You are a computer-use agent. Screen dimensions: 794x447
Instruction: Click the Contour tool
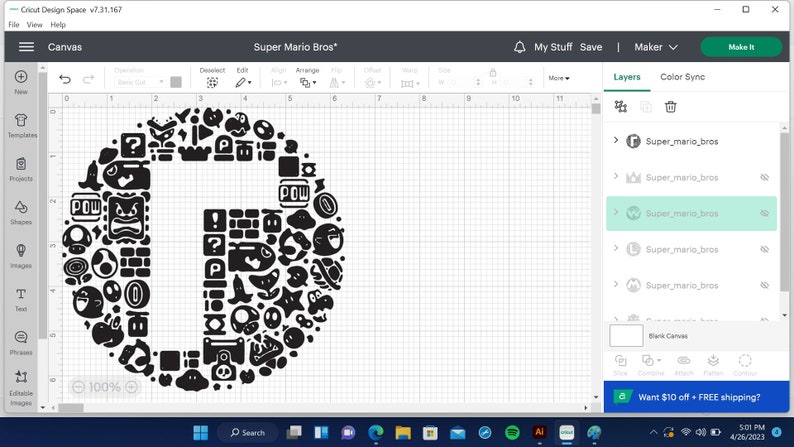745,364
